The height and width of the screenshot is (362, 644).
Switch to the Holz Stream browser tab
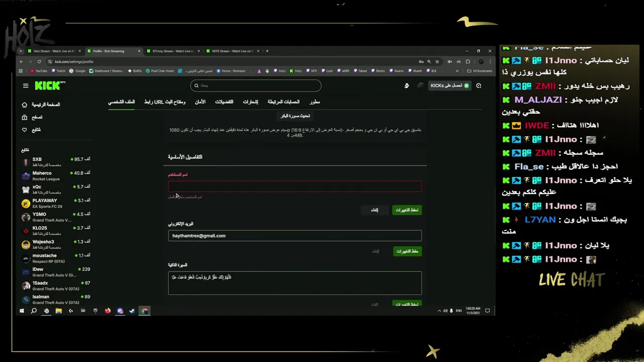pyautogui.click(x=54, y=51)
